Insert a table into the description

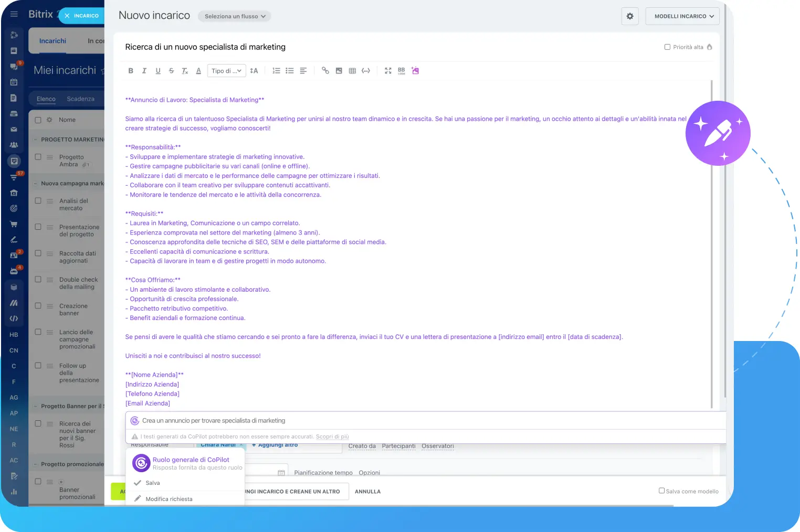(352, 71)
